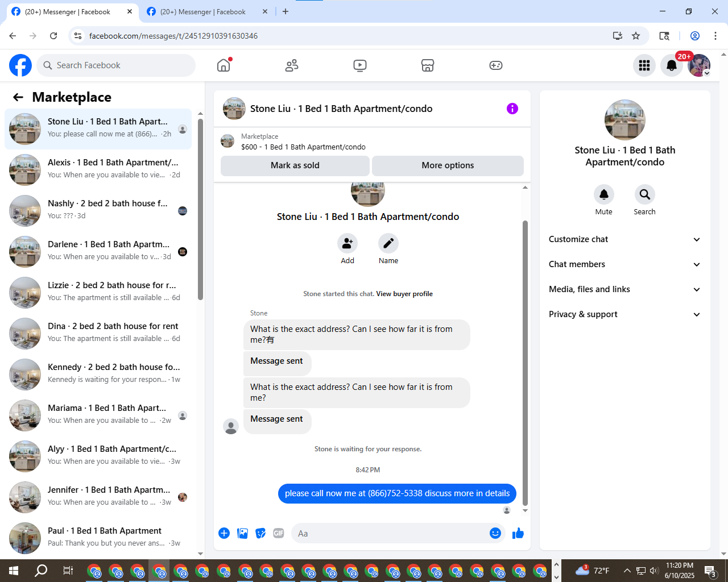Open Alexis conversation in list
728x582 pixels.
point(98,170)
